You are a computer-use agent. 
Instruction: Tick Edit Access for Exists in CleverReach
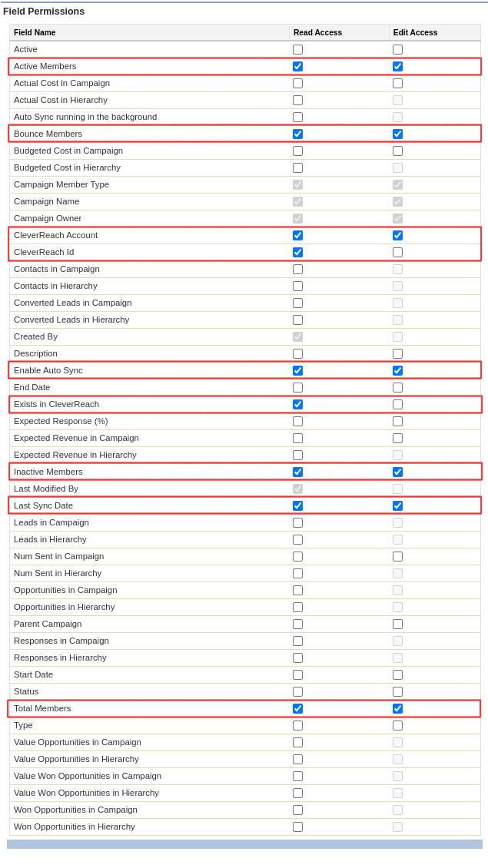coord(398,404)
